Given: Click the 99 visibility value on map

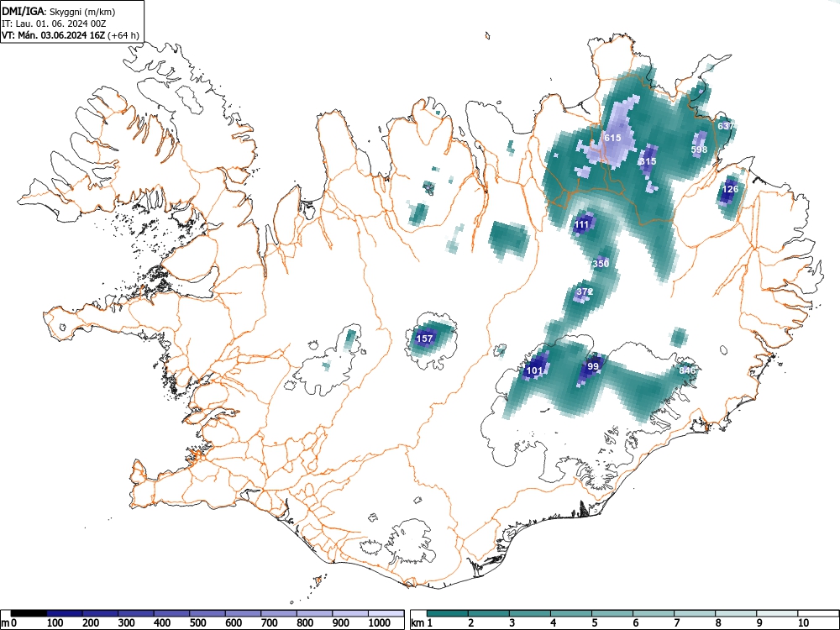Looking at the screenshot, I should (x=592, y=366).
